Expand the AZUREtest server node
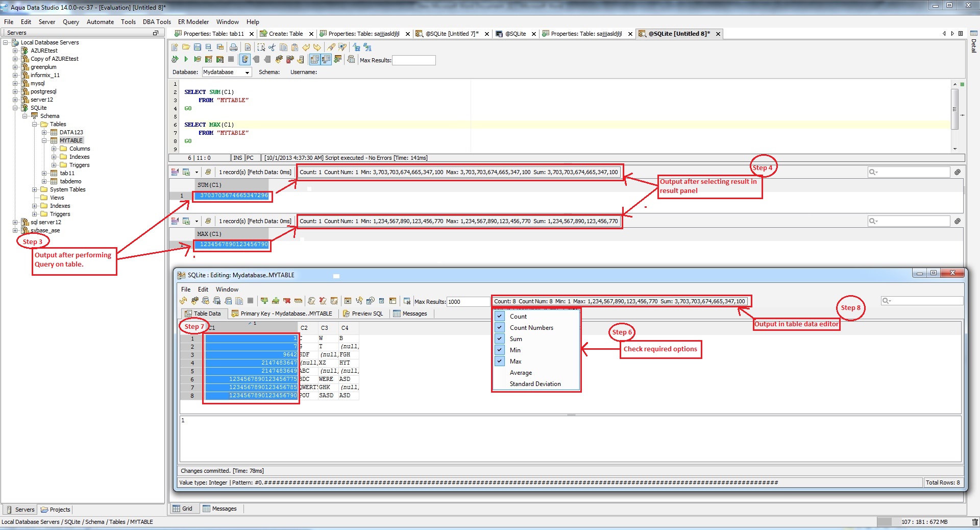 coord(15,51)
